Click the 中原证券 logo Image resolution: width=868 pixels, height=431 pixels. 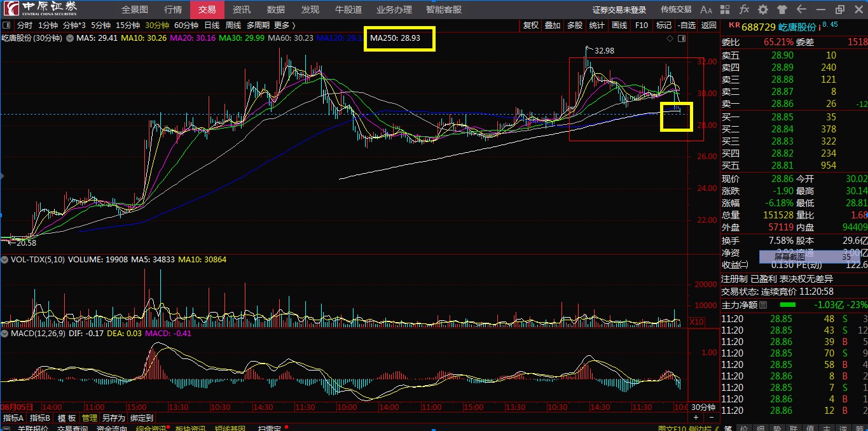pyautogui.click(x=39, y=8)
